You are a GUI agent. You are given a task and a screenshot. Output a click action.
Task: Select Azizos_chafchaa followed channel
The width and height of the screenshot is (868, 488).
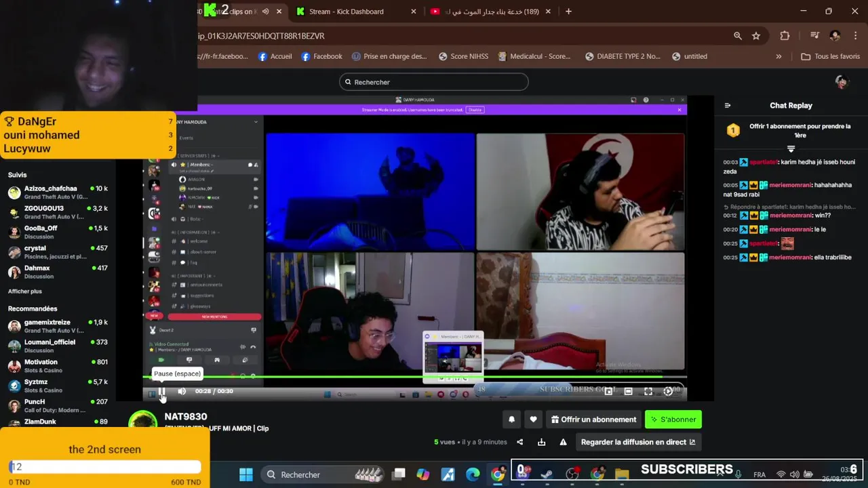(58, 192)
